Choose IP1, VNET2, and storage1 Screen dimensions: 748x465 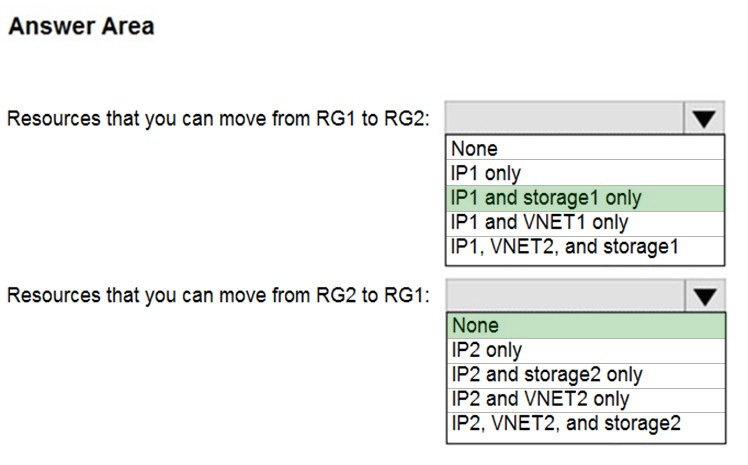point(585,246)
